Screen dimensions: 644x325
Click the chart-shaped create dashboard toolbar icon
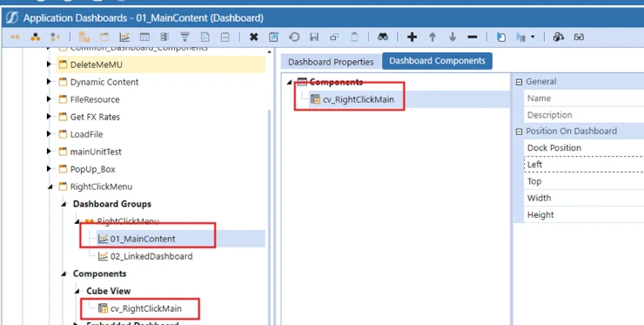[124, 37]
